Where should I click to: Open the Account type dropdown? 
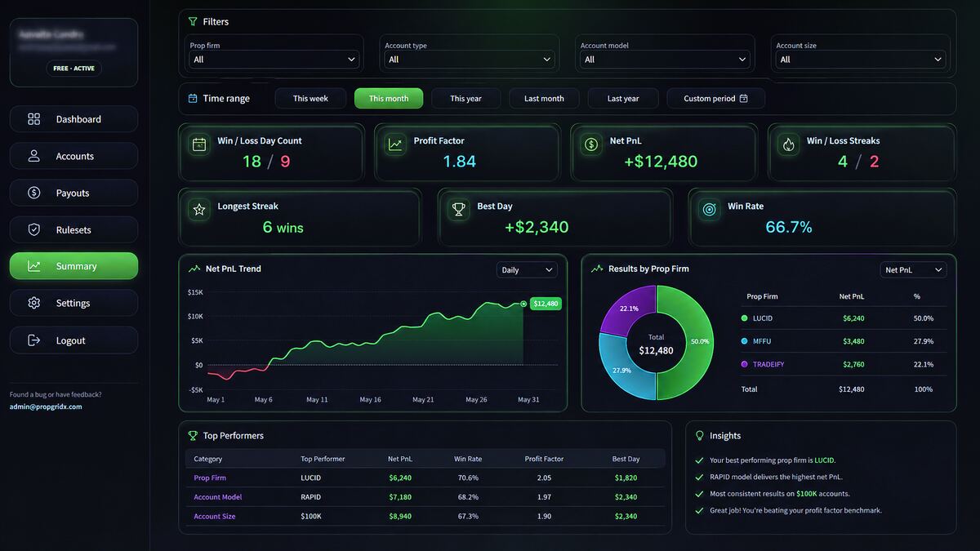(469, 59)
